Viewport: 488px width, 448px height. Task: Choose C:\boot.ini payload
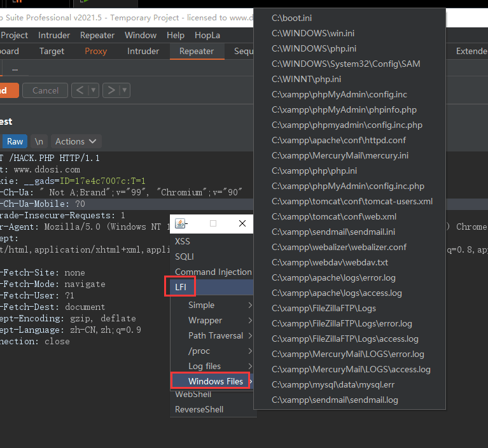[349, 18]
